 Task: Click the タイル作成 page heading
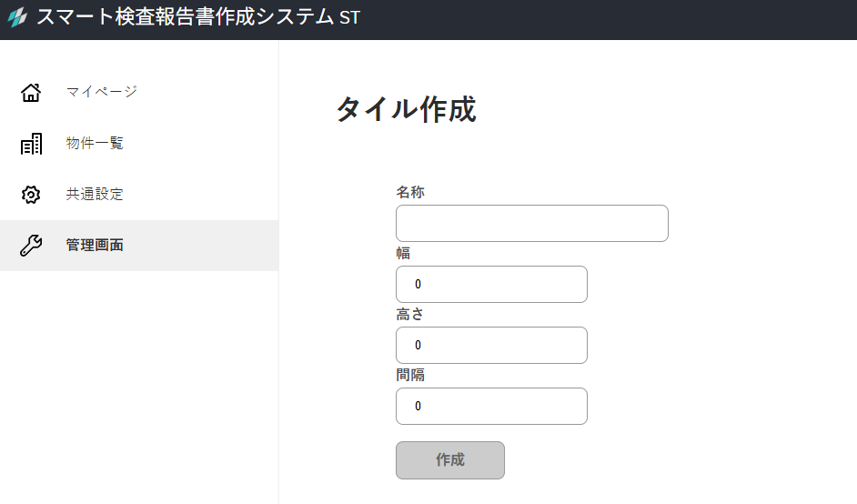pyautogui.click(x=406, y=110)
